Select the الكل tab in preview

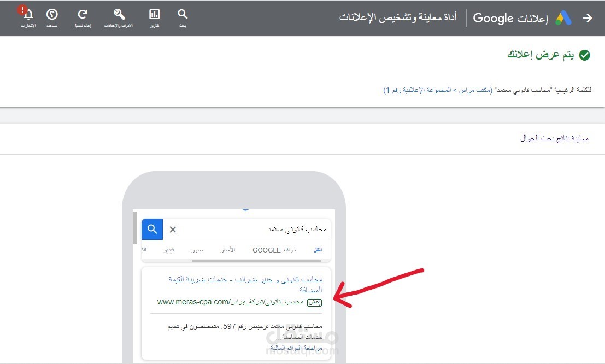tap(318, 250)
